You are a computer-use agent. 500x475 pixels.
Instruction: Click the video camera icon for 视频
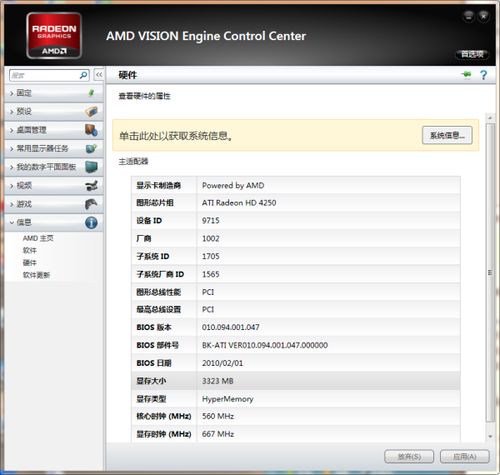pyautogui.click(x=91, y=185)
